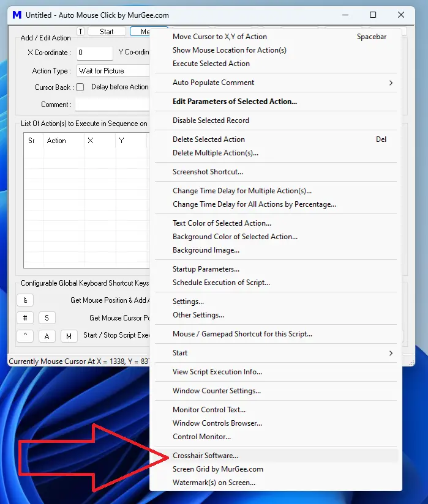The height and width of the screenshot is (504, 428).
Task: Open Other Settings menu entry
Action: coord(276,316)
